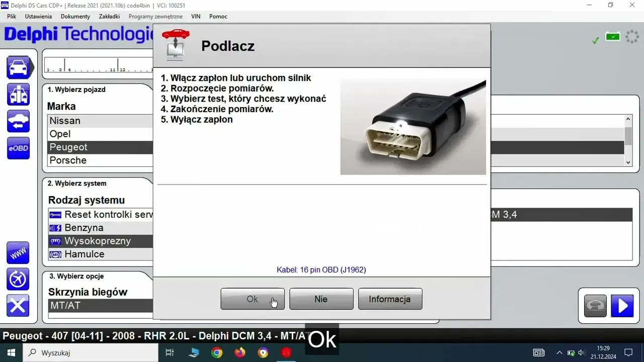The height and width of the screenshot is (362, 644).
Task: Open the Ustawienia menu
Action: click(x=38, y=16)
